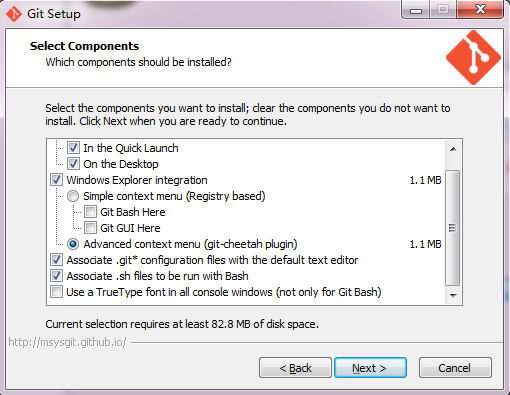Toggle Associate .git* configuration files checkbox

pos(56,260)
